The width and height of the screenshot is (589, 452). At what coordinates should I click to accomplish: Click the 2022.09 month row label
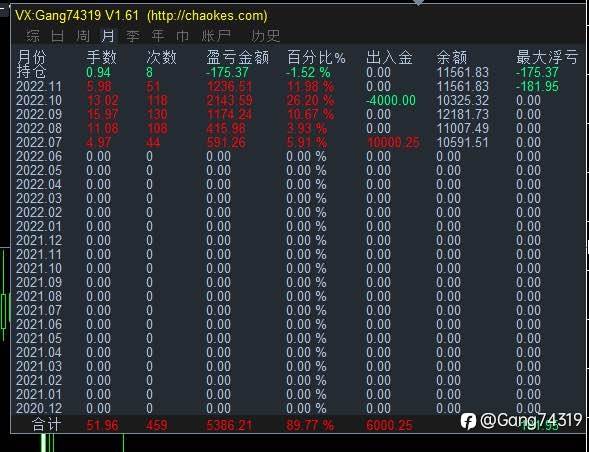[39, 114]
